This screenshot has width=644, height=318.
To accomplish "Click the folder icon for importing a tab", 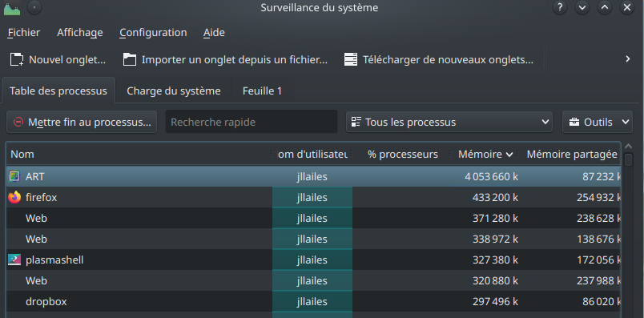I will 130,59.
